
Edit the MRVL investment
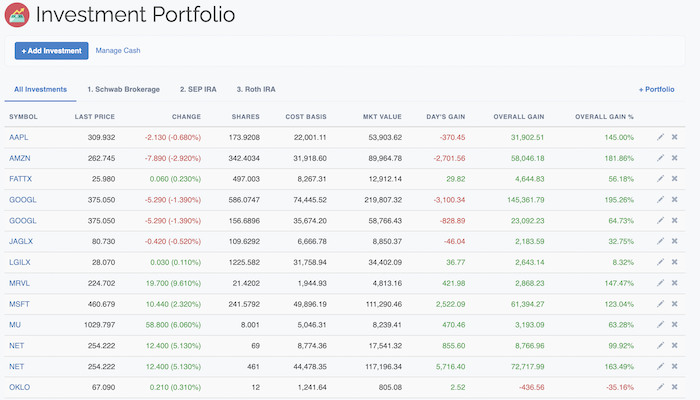[660, 283]
